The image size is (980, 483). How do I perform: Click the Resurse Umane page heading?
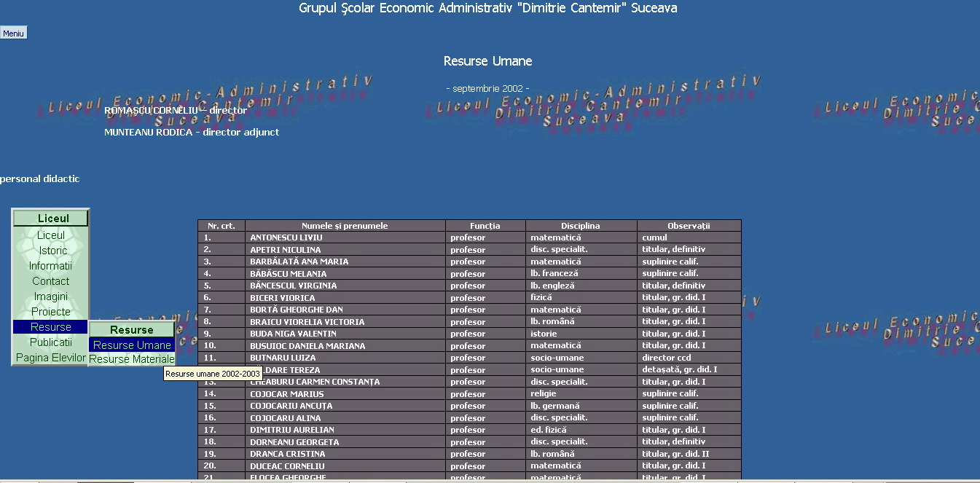487,61
